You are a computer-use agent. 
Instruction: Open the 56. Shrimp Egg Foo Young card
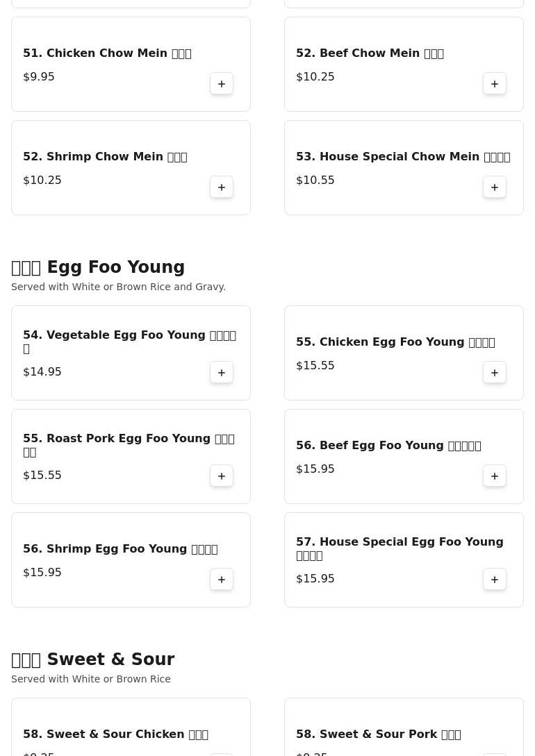tap(131, 560)
